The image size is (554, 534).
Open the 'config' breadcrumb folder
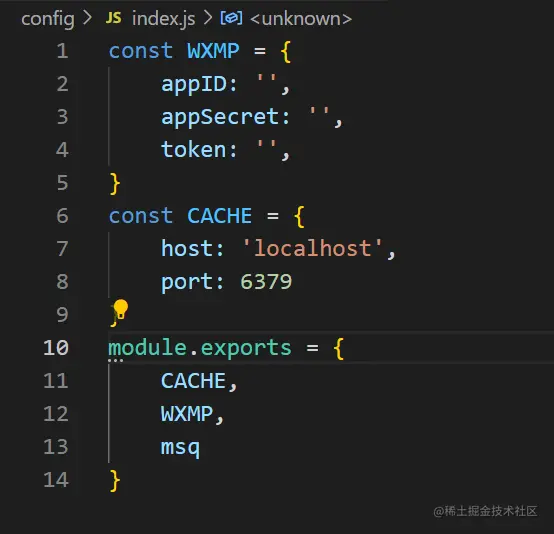[48, 19]
